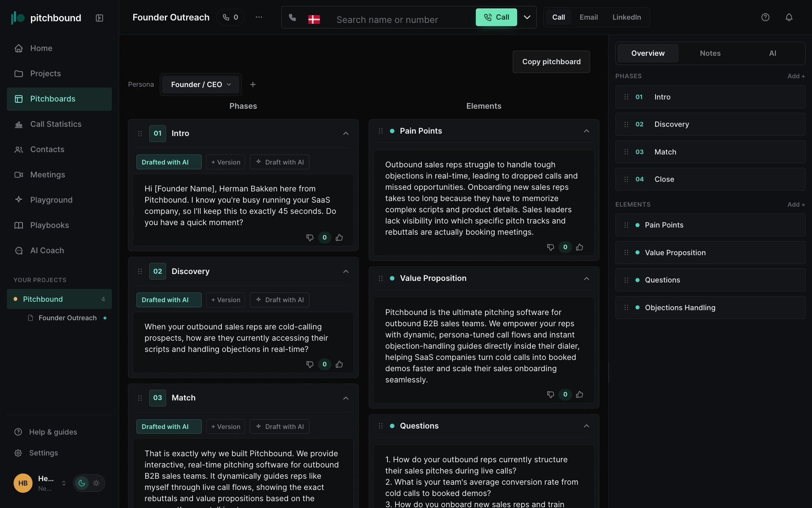
Task: Open AI Coach in the sidebar
Action: [59, 250]
